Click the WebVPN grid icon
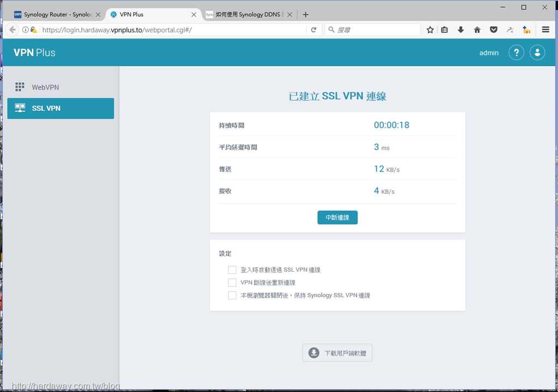Screen dimensions: 558x392 20,87
